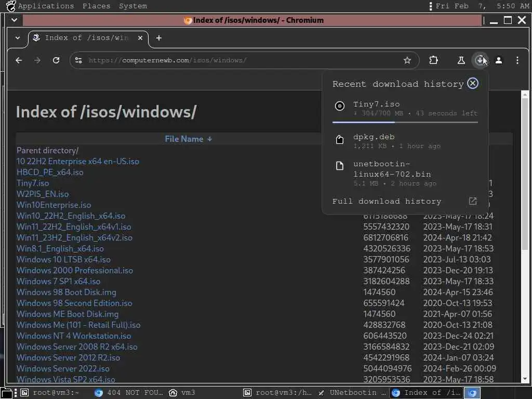Screen dimensions: 532x399
Task: Close the Index of /isos/win tab
Action: coord(140,38)
